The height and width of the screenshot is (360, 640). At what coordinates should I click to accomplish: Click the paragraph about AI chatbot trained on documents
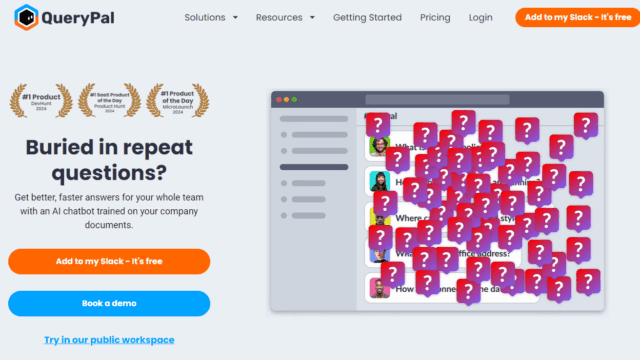point(109,211)
